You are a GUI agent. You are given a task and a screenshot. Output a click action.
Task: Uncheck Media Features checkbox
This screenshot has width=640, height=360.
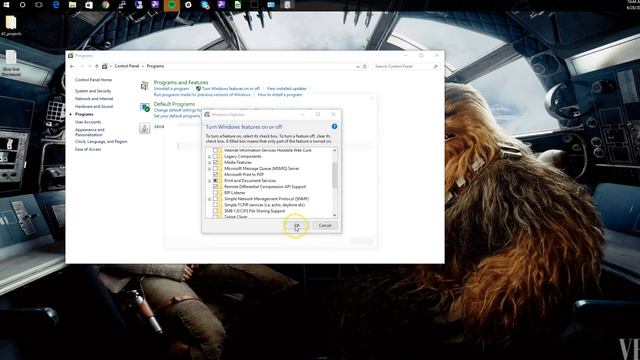click(215, 162)
